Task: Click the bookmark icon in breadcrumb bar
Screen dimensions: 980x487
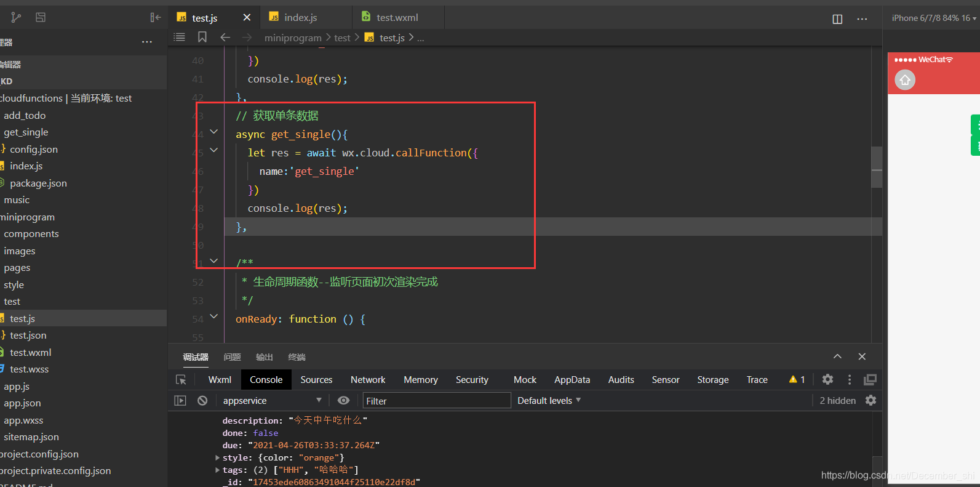Action: (202, 37)
